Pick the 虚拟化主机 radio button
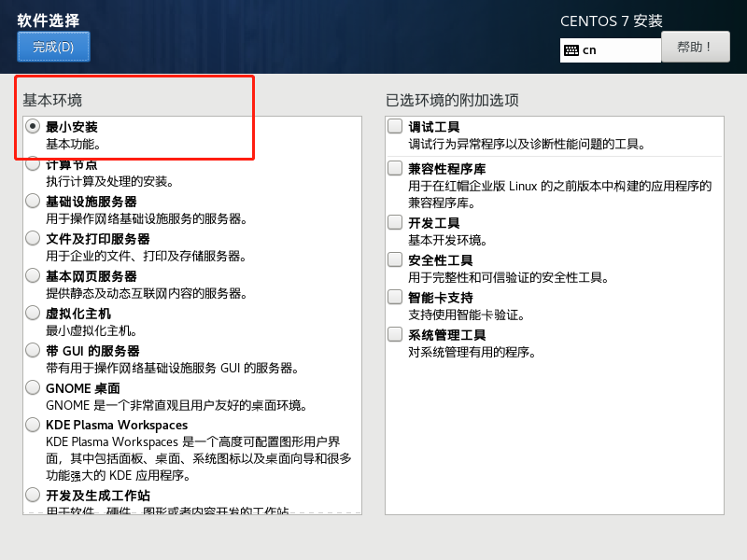 pos(33,313)
